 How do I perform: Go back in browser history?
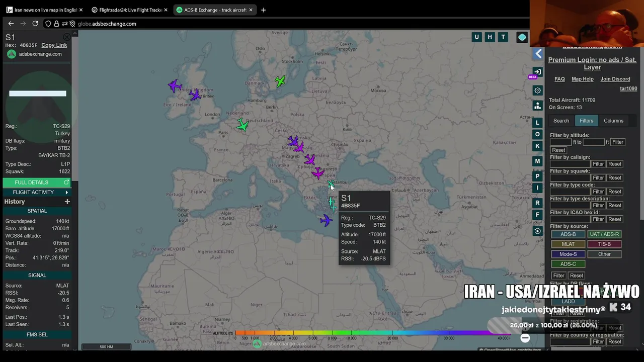[11, 24]
